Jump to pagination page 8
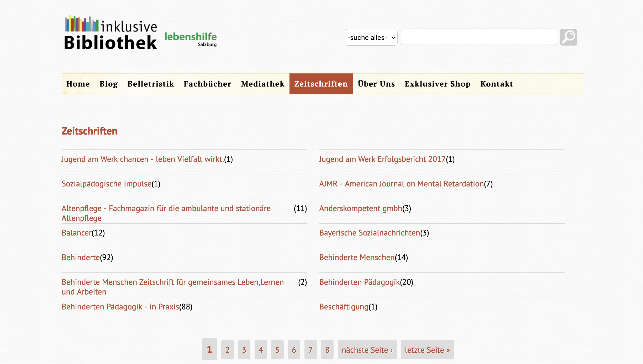The width and height of the screenshot is (643, 364). [x=327, y=350]
